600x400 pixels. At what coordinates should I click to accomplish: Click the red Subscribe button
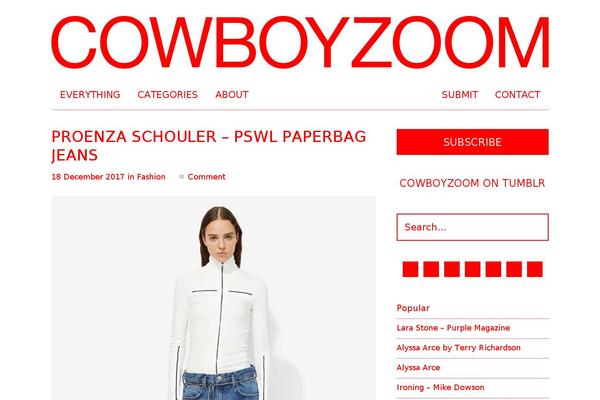(473, 142)
